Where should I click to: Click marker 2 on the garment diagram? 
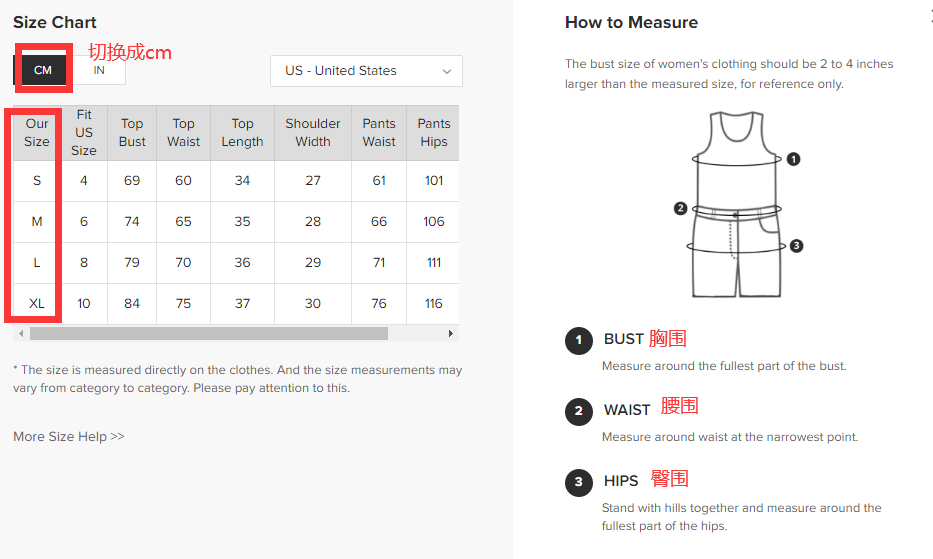pos(680,208)
